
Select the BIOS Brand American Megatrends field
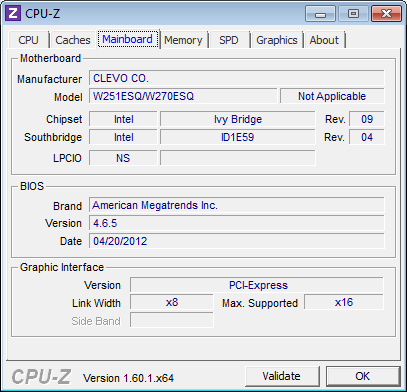237,205
